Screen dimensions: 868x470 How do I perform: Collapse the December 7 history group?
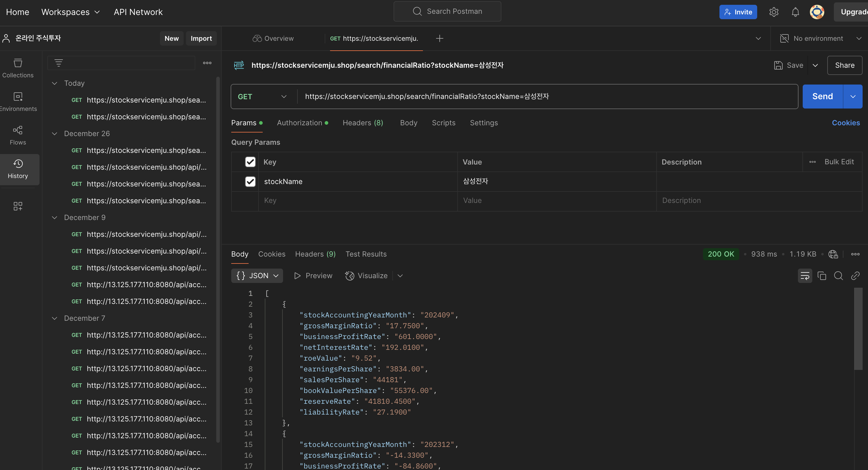pos(54,318)
